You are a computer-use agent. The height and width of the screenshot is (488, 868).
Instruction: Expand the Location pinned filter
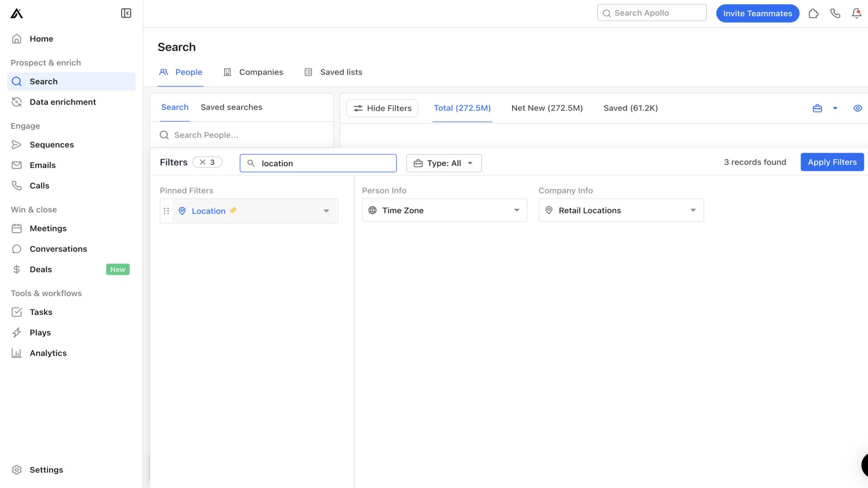[x=326, y=210]
